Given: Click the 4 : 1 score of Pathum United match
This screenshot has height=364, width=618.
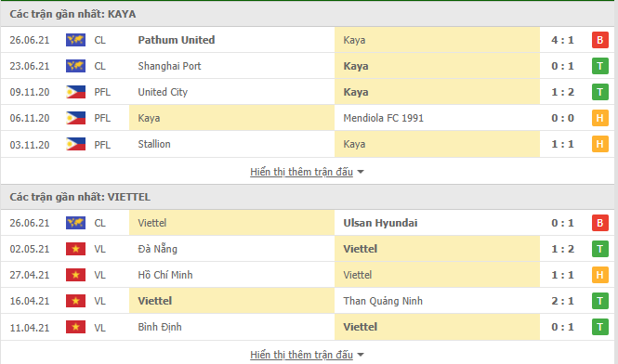Looking at the screenshot, I should pos(562,40).
